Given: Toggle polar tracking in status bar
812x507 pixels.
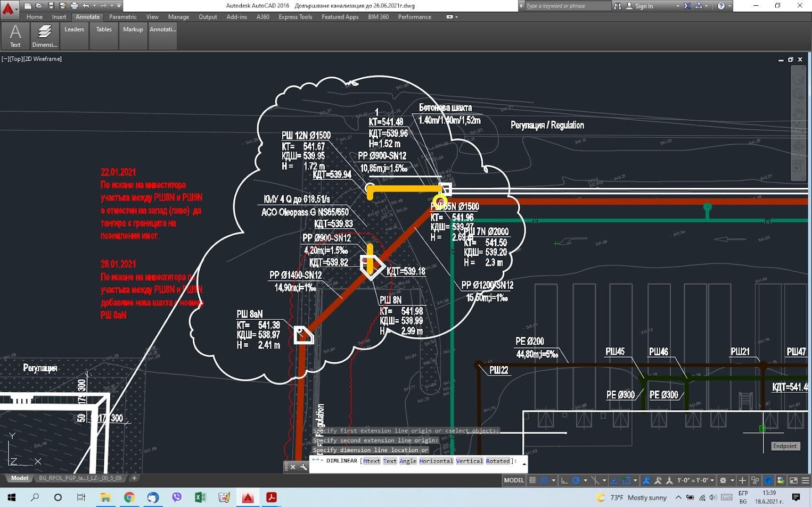Looking at the screenshot, I should click(576, 480).
